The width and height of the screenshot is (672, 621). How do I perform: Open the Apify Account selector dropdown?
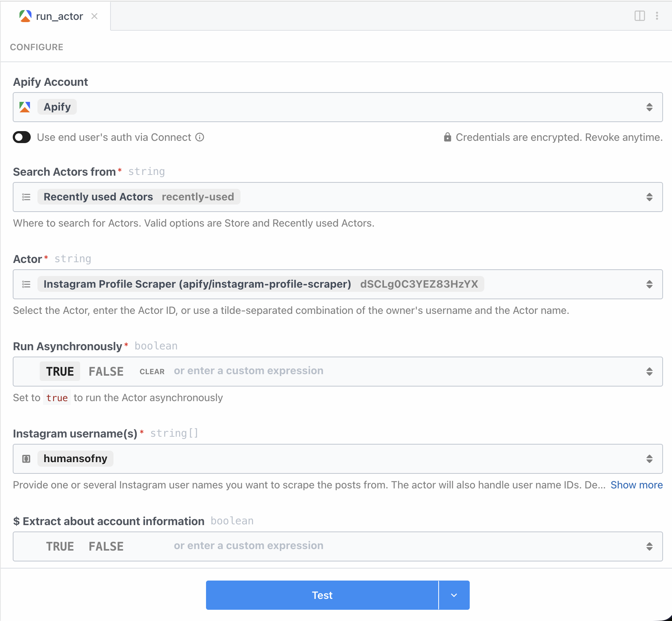pyautogui.click(x=650, y=107)
